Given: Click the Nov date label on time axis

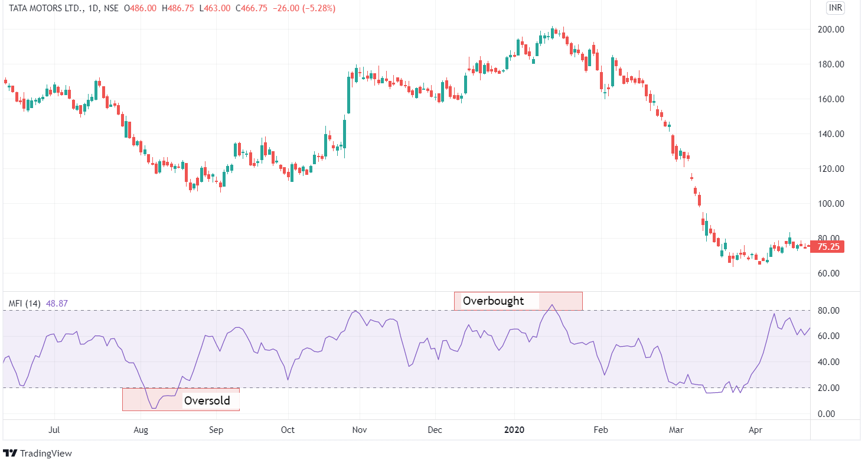Looking at the screenshot, I should 360,430.
